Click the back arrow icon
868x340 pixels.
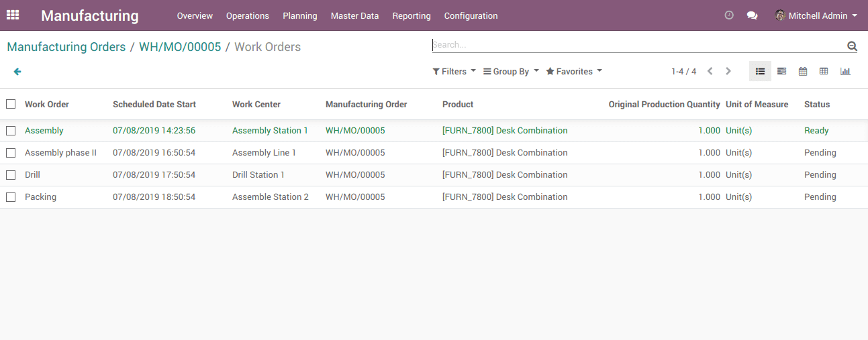point(17,72)
